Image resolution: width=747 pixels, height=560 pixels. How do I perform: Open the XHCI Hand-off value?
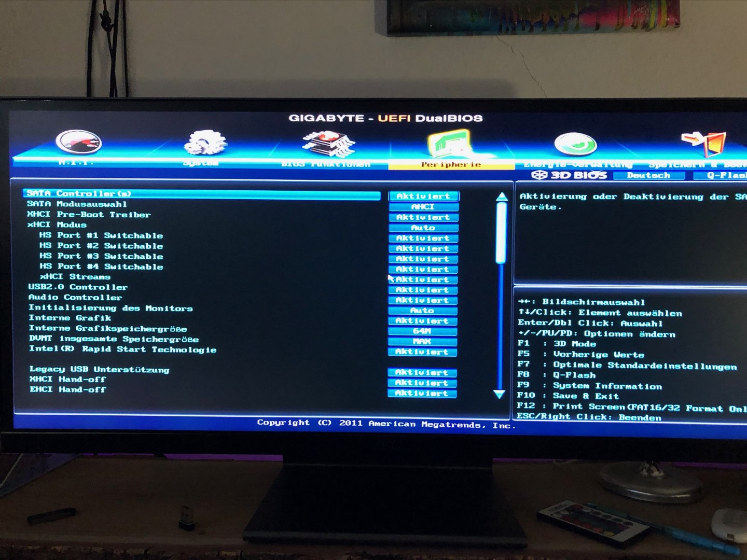(422, 383)
